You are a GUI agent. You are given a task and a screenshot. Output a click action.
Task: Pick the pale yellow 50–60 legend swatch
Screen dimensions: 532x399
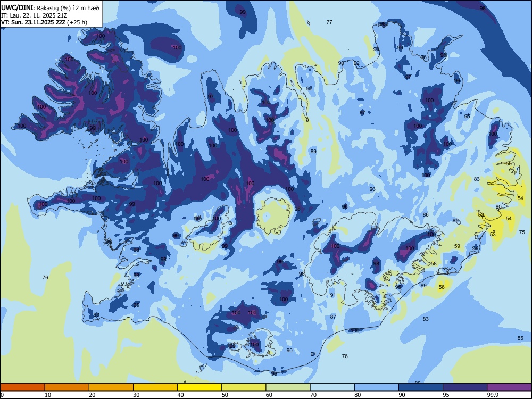click(x=244, y=387)
